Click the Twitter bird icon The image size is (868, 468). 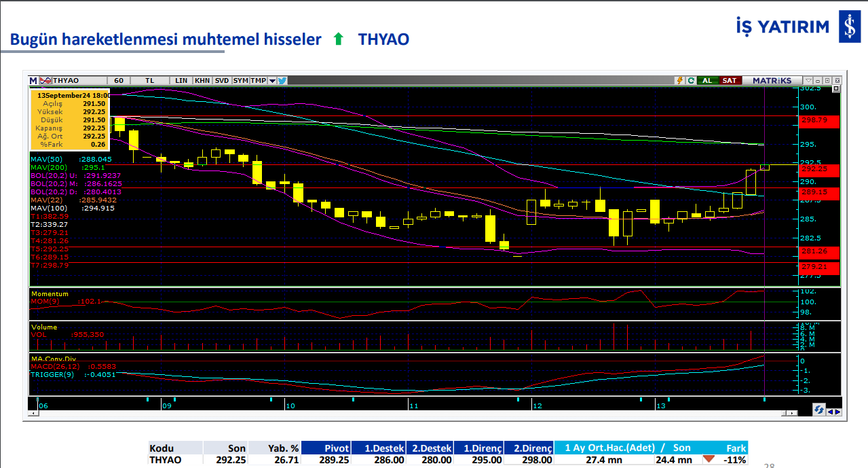[282, 80]
